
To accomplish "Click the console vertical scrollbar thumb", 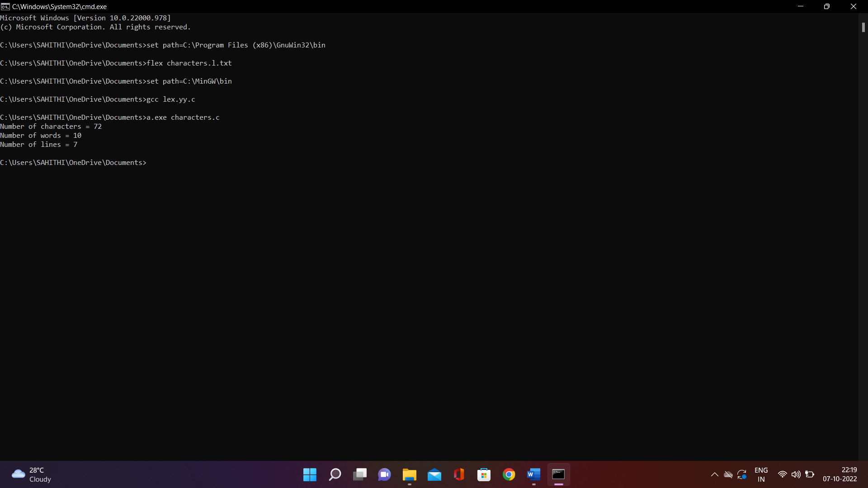I will click(863, 27).
